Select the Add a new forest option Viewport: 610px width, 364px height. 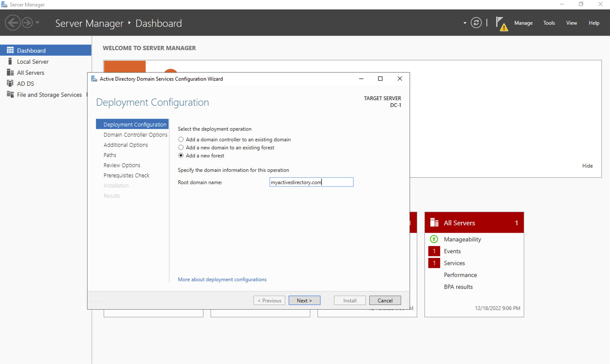tap(181, 155)
